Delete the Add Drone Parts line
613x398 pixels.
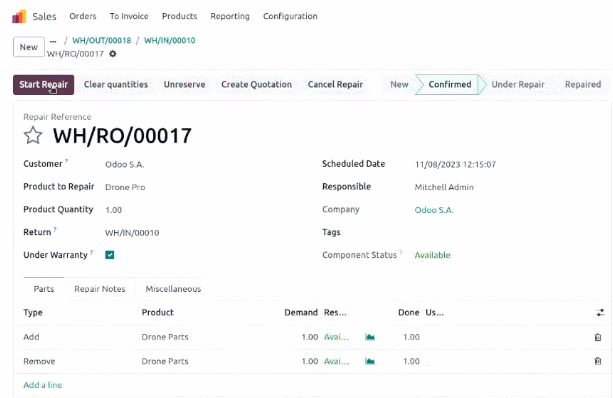[x=598, y=337]
